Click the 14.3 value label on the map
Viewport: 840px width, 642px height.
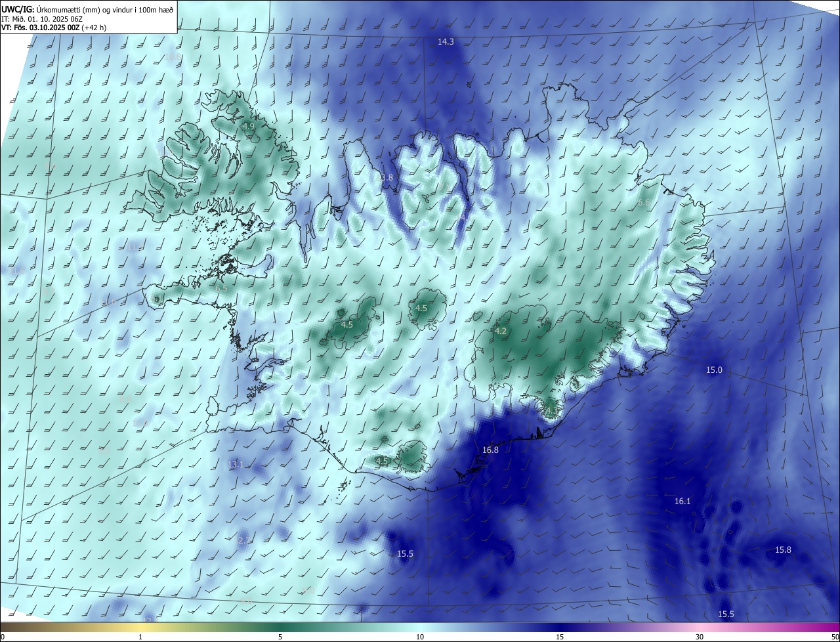click(x=446, y=41)
